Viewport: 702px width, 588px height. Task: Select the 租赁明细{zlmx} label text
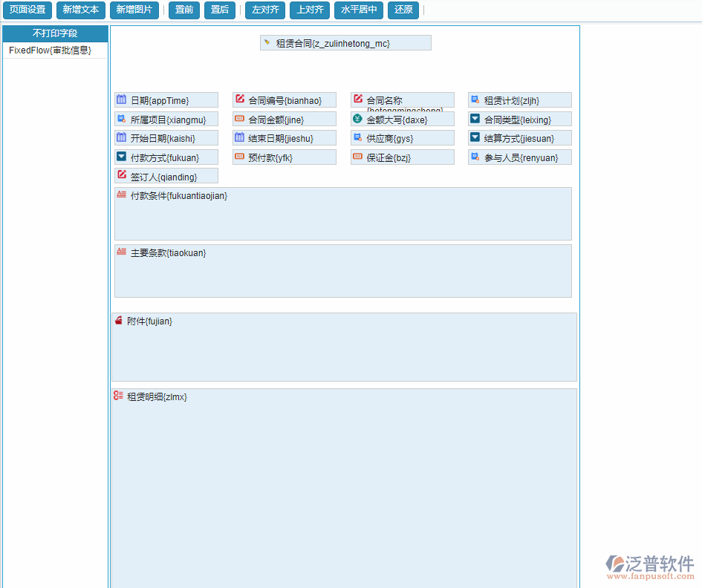pyautogui.click(x=157, y=397)
